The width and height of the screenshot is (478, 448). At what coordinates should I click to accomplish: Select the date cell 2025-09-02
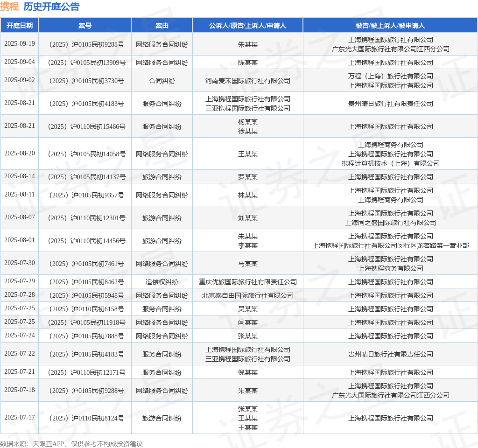coord(20,80)
